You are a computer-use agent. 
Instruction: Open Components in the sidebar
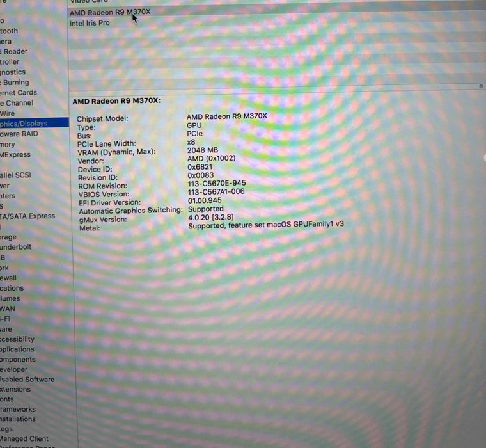pos(18,359)
